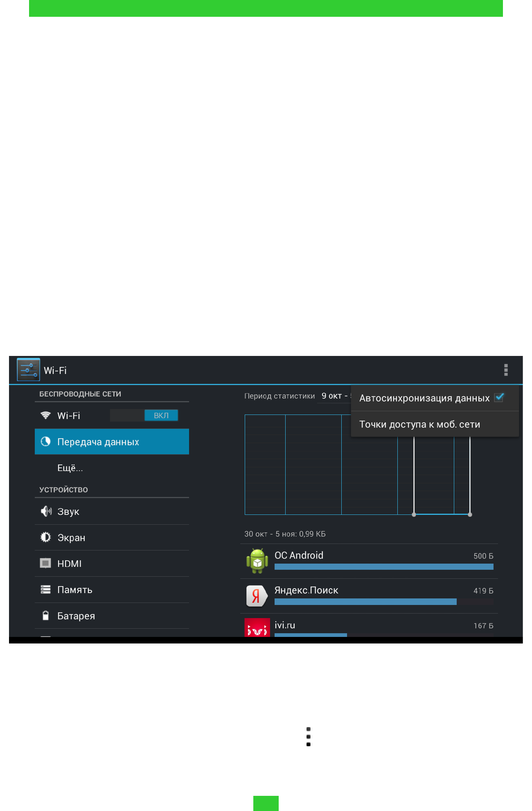Click the Wi-Fi signal icon
Image resolution: width=532 pixels, height=811 pixels.
point(45,415)
